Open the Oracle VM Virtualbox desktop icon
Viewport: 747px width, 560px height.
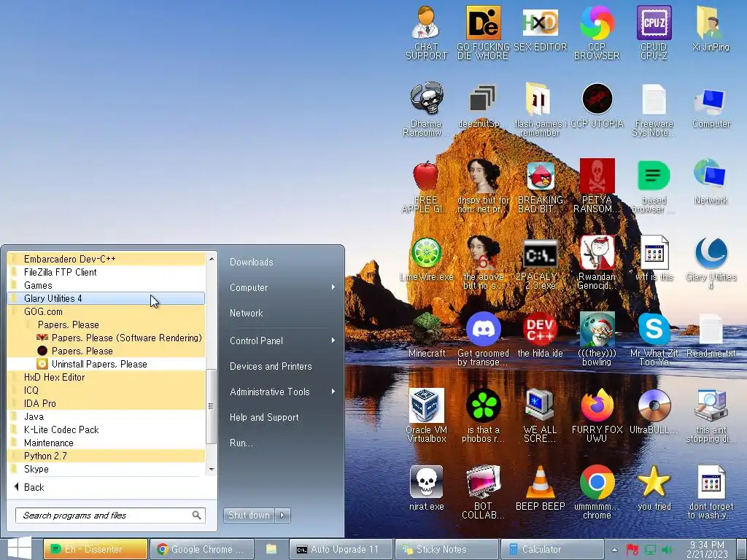point(426,416)
